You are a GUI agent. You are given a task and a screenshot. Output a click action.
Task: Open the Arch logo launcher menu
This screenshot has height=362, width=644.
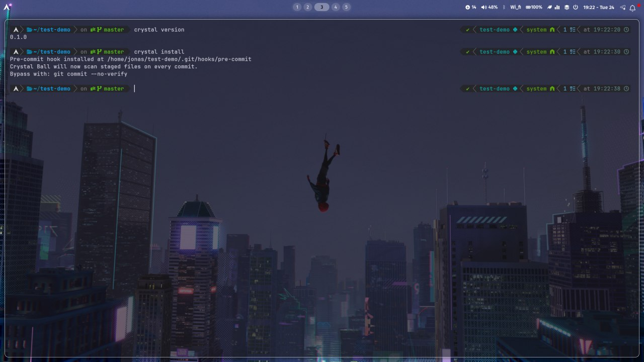7,7
